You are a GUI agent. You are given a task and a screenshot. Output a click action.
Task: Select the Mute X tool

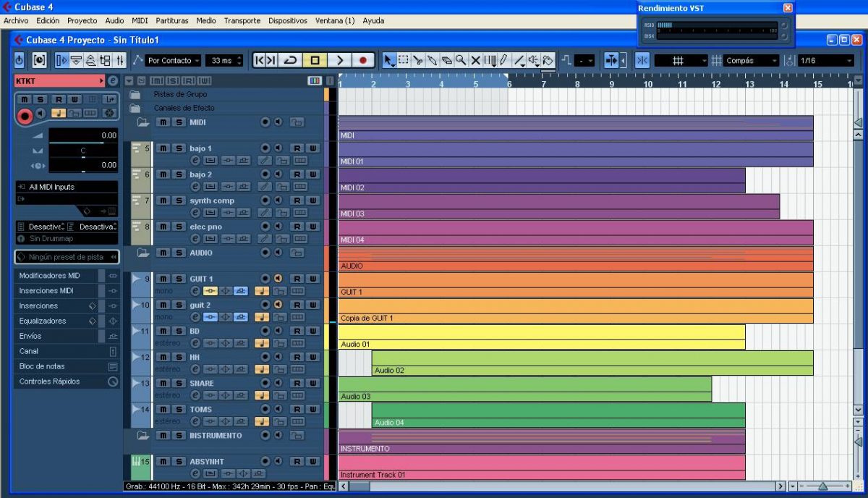pyautogui.click(x=475, y=61)
